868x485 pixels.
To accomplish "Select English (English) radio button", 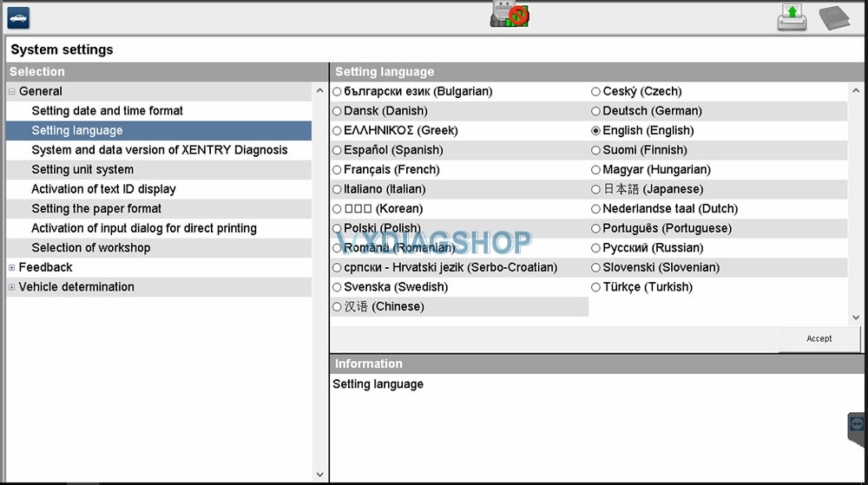I will (x=595, y=131).
